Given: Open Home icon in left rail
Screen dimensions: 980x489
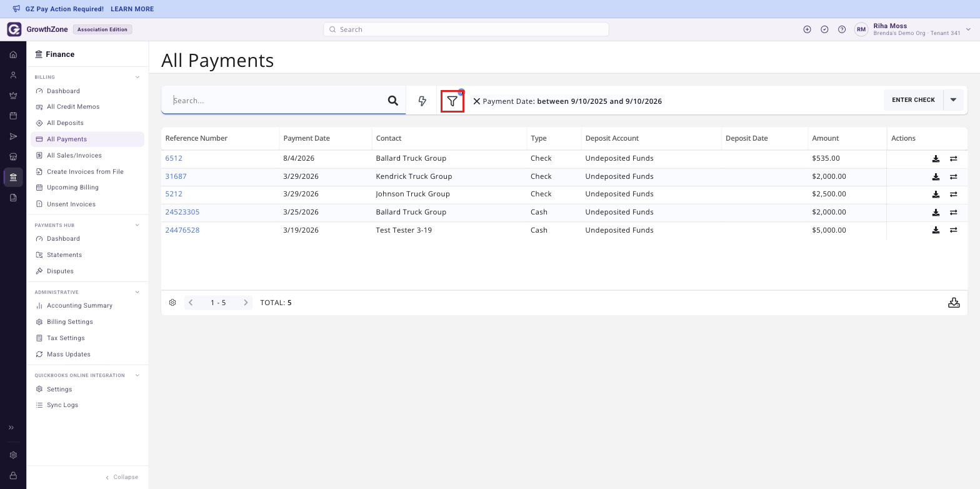Looking at the screenshot, I should tap(13, 55).
